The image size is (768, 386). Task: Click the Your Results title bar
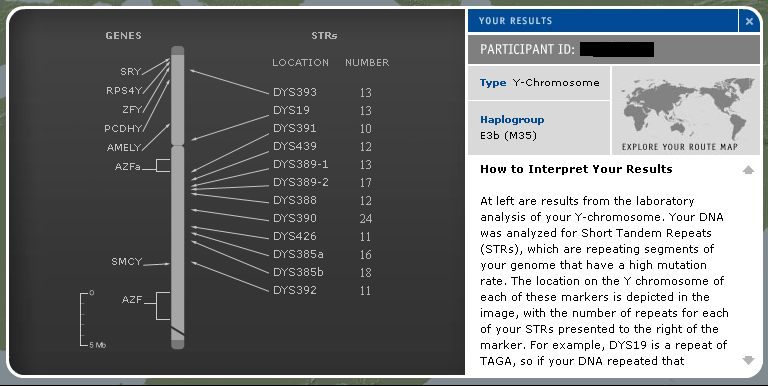[603, 21]
